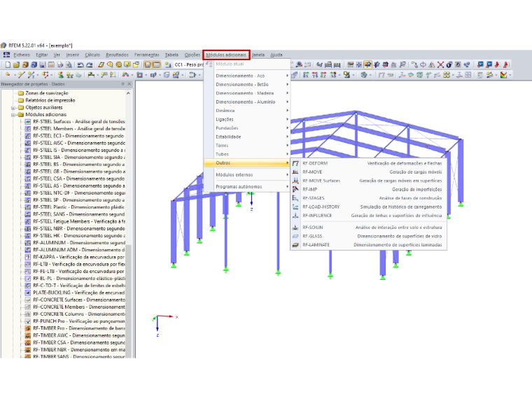
Task: Toggle the highlighted isometric view button
Action: pyautogui.click(x=367, y=64)
